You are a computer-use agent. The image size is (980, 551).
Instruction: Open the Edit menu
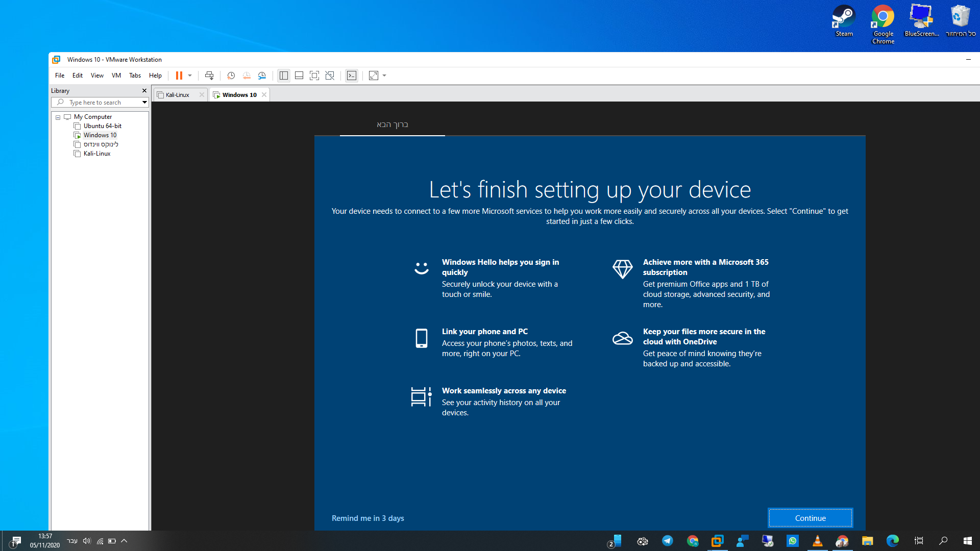78,76
